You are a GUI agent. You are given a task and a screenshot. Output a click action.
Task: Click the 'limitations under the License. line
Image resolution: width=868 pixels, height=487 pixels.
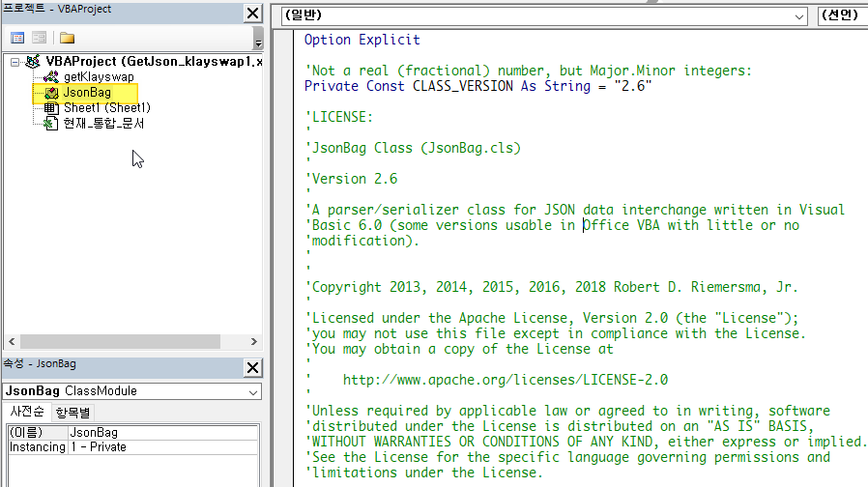[423, 473]
